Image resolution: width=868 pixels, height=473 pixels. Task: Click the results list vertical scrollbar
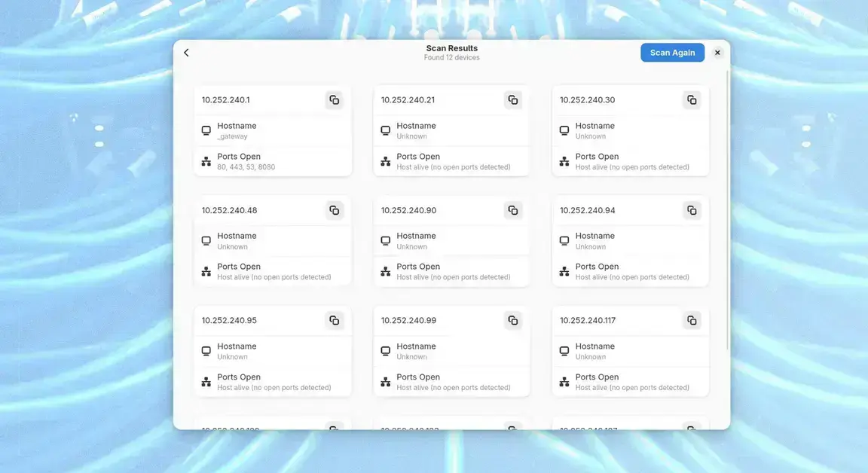click(x=727, y=210)
